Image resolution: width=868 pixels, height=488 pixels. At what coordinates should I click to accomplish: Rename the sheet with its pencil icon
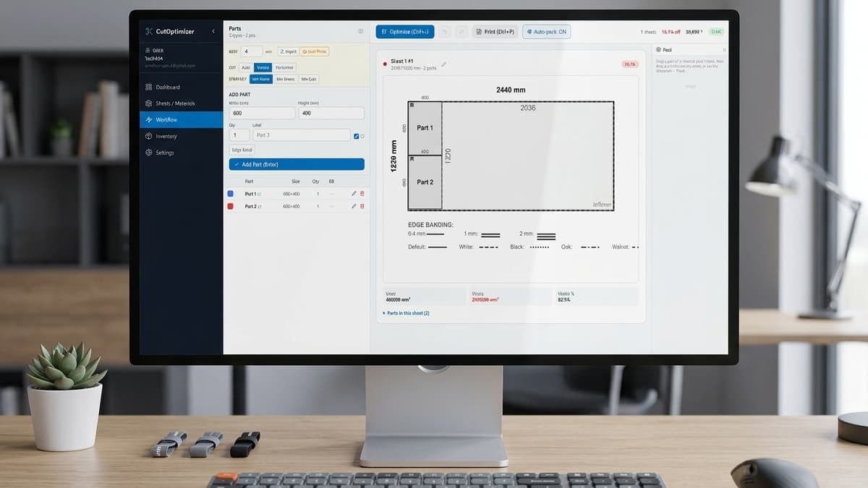tap(444, 64)
